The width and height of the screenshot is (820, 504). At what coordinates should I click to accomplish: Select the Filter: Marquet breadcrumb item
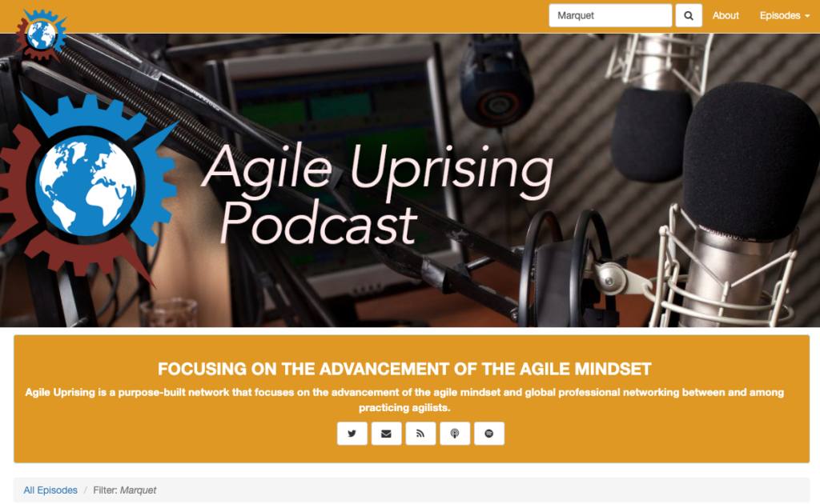124,490
